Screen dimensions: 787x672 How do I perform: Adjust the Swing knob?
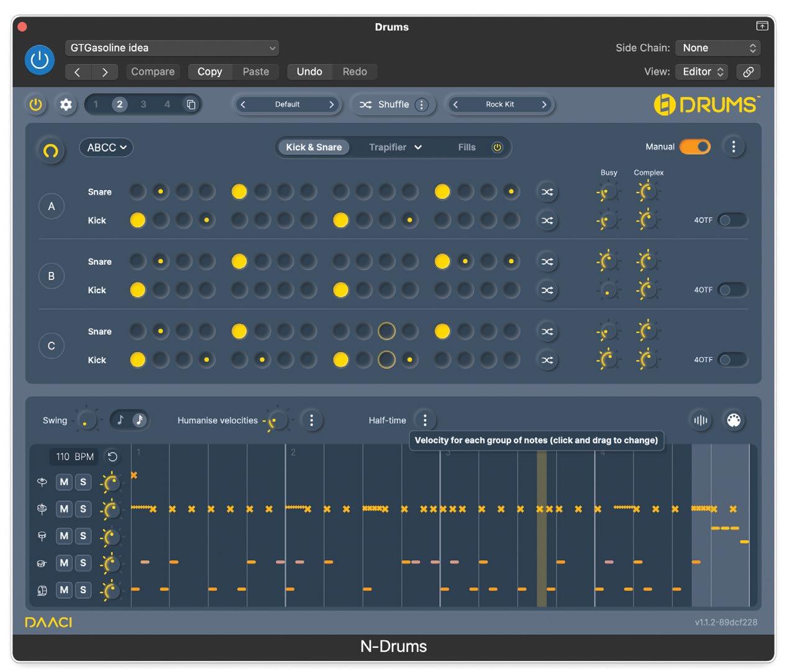[x=86, y=420]
